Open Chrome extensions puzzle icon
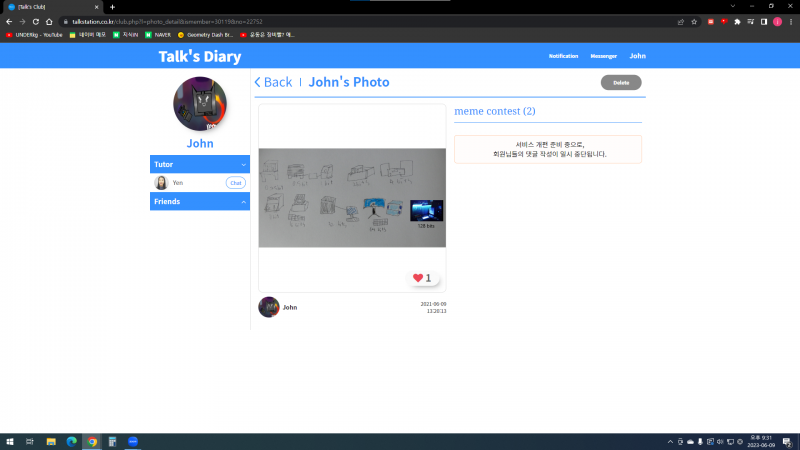The width and height of the screenshot is (800, 450). click(x=737, y=21)
